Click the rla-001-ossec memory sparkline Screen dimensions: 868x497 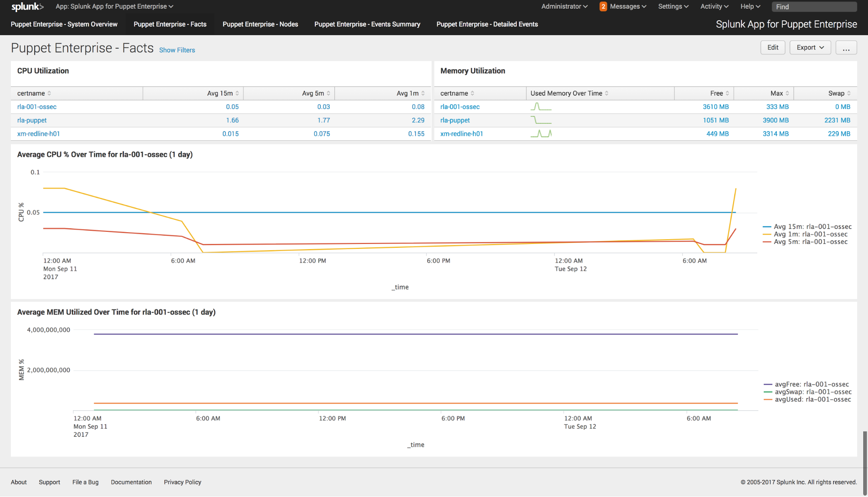(541, 106)
